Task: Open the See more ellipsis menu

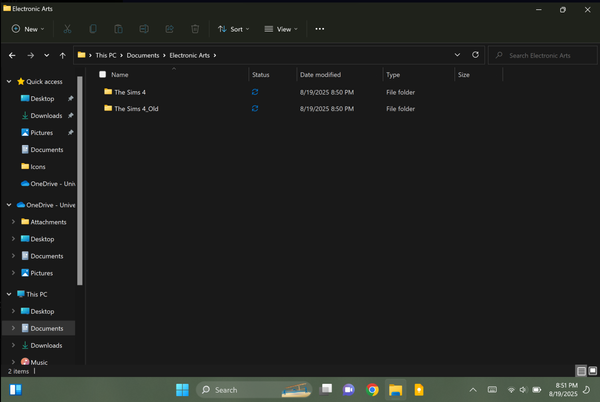Action: point(319,29)
